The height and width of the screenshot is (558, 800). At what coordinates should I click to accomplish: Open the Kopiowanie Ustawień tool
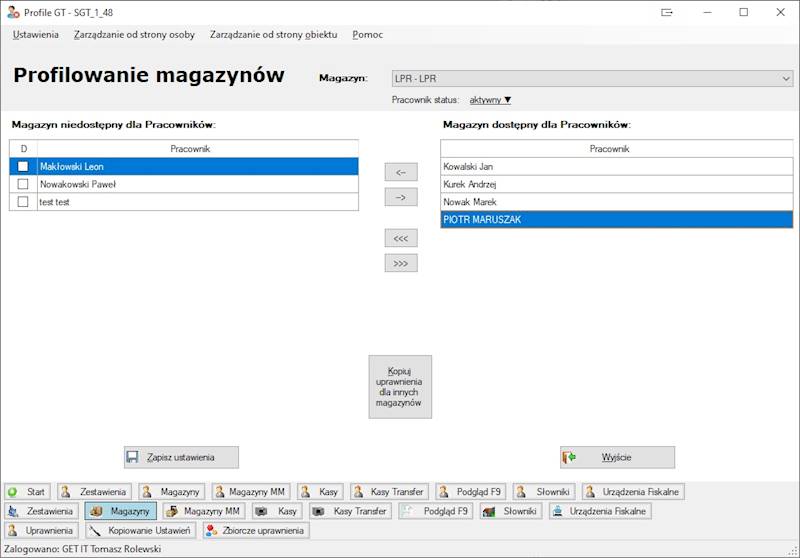coord(140,530)
